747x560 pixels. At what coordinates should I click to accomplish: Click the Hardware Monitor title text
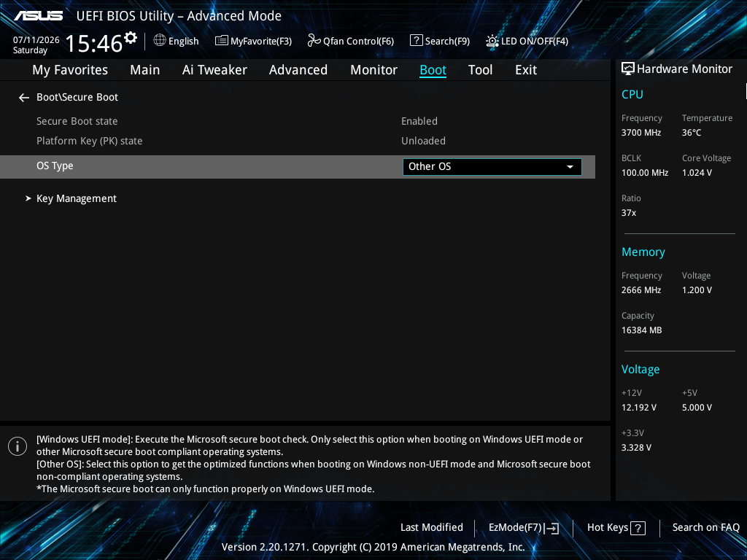[684, 69]
